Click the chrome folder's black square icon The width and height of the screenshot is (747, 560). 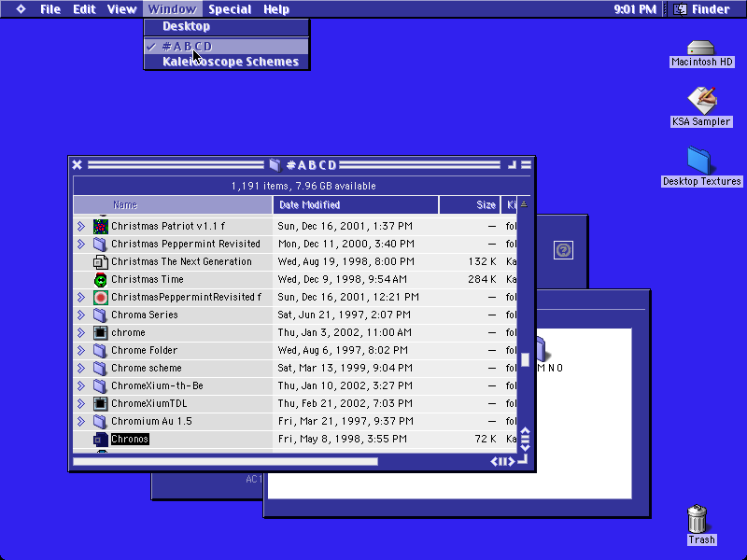coord(100,332)
